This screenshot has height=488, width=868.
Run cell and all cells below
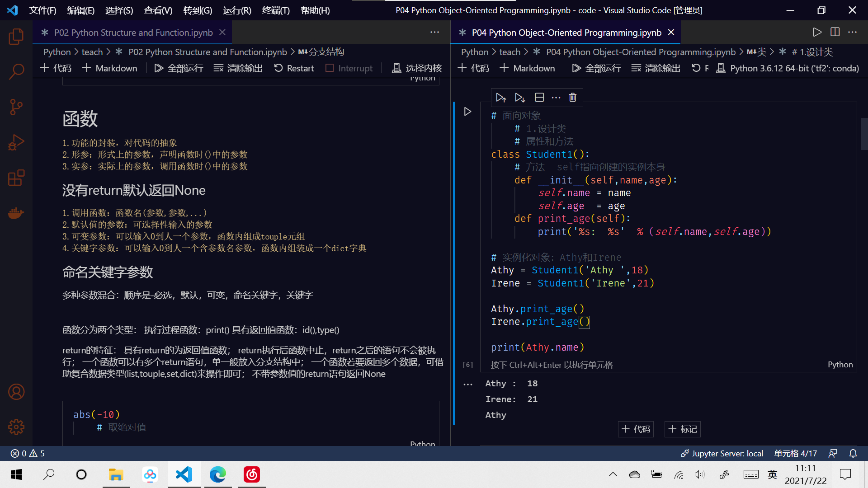click(x=519, y=97)
